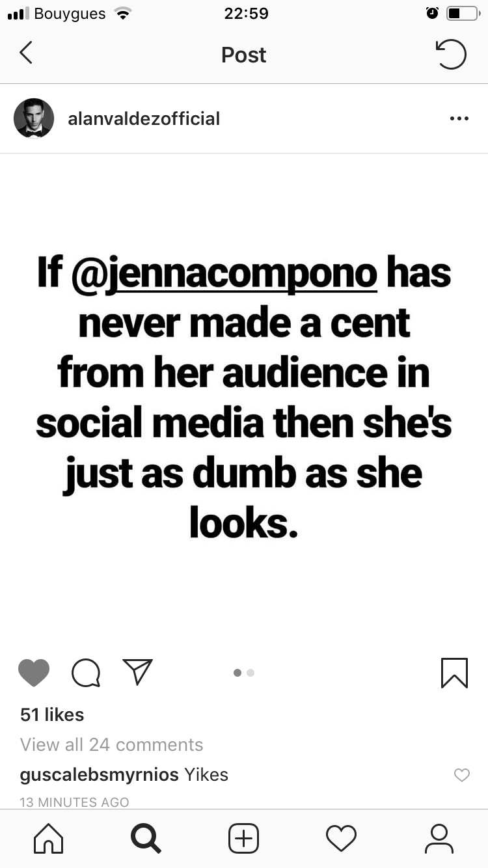488x868 pixels.
Task: Open alanvaldezofficial profile picture
Action: point(34,118)
